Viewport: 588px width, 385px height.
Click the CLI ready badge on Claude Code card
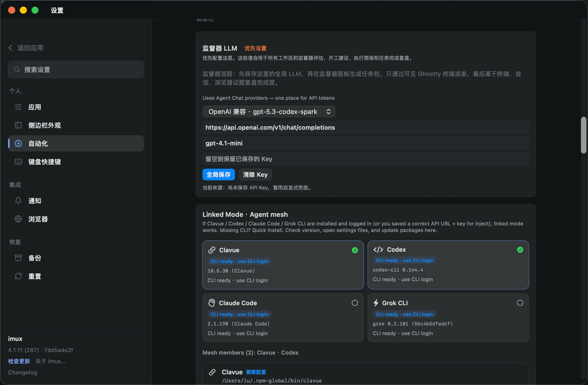[x=239, y=314]
